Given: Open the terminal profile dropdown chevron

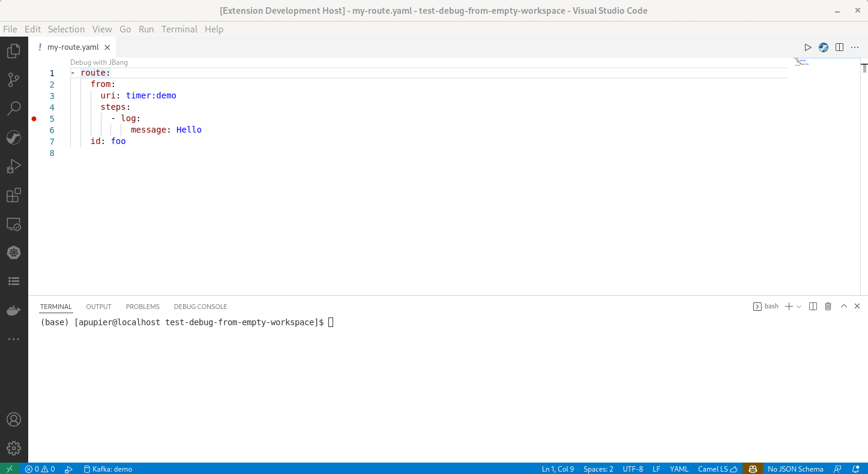Looking at the screenshot, I should 799,306.
